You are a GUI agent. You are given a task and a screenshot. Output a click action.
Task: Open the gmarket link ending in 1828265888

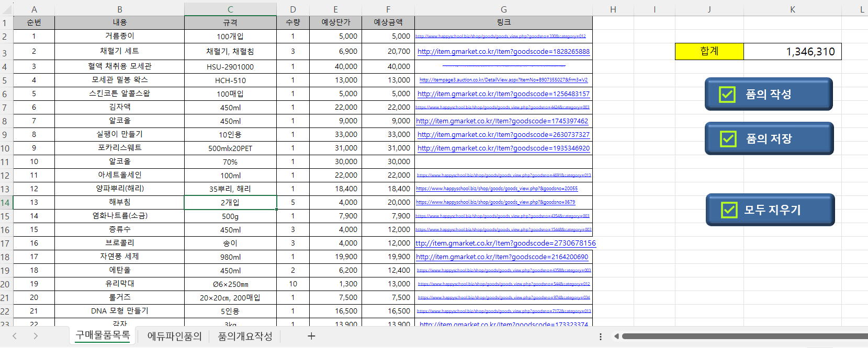pyautogui.click(x=503, y=52)
